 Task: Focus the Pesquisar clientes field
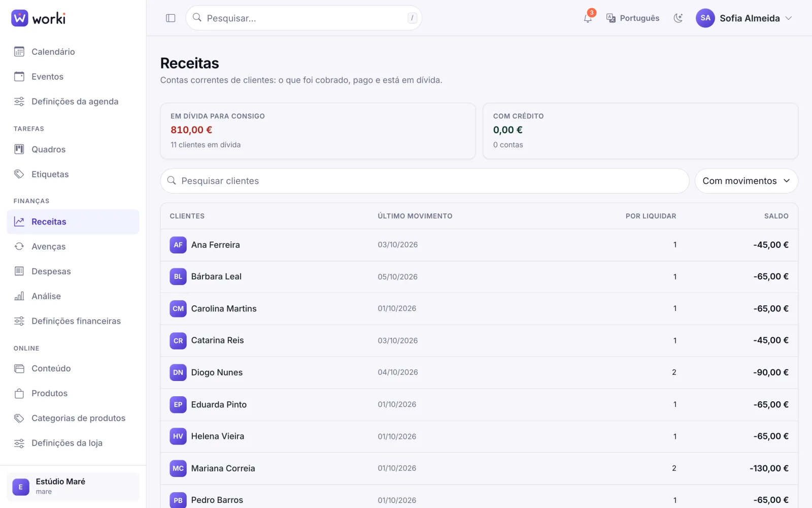pyautogui.click(x=425, y=181)
